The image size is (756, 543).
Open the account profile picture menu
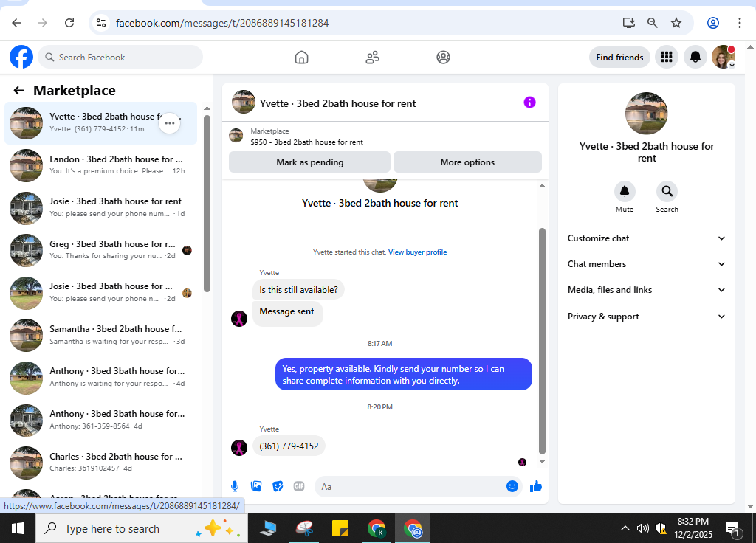click(723, 57)
